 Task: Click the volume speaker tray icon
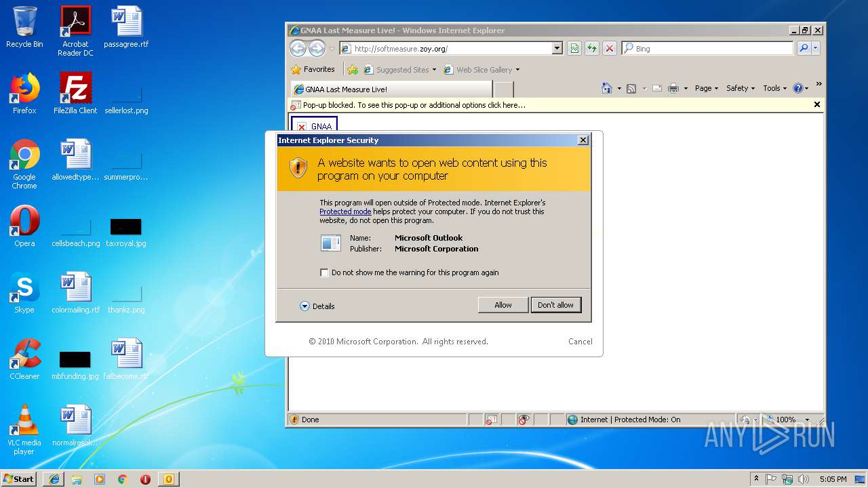point(804,479)
